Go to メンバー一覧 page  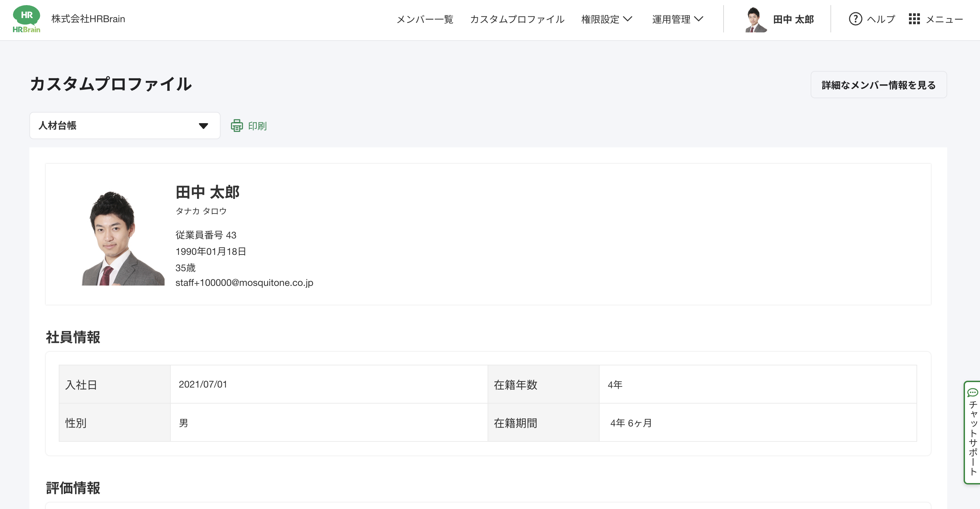[x=425, y=19]
